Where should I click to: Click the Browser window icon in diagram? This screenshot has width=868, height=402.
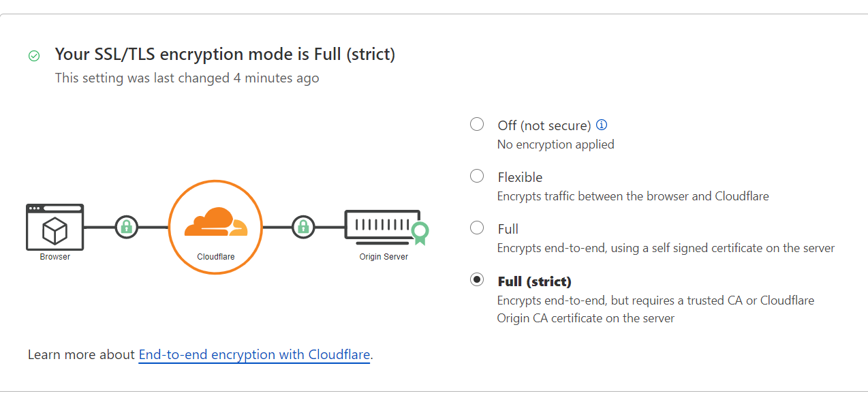point(55,227)
